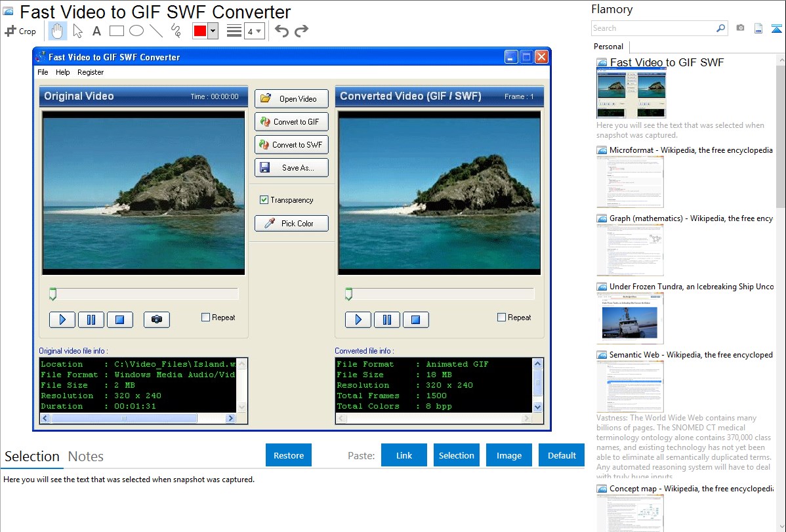Open the File menu
Viewport: 786px width, 532px height.
pyautogui.click(x=43, y=72)
